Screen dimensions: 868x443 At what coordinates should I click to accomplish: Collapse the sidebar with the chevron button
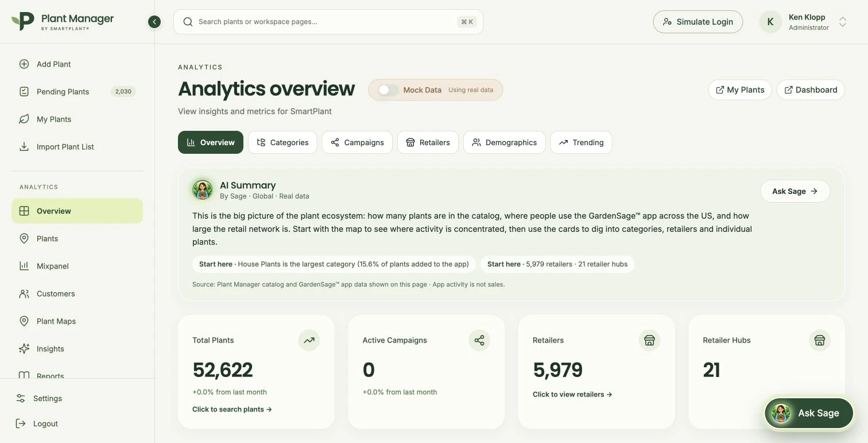[x=154, y=22]
